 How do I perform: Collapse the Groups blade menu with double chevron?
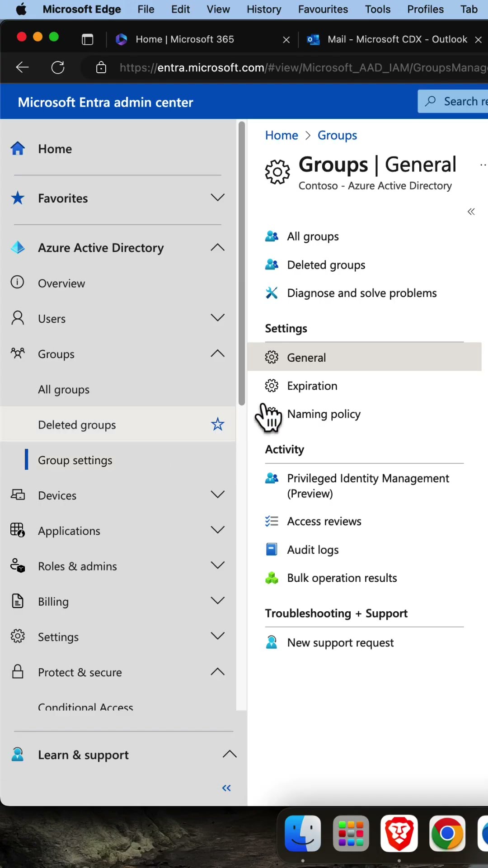tap(471, 212)
